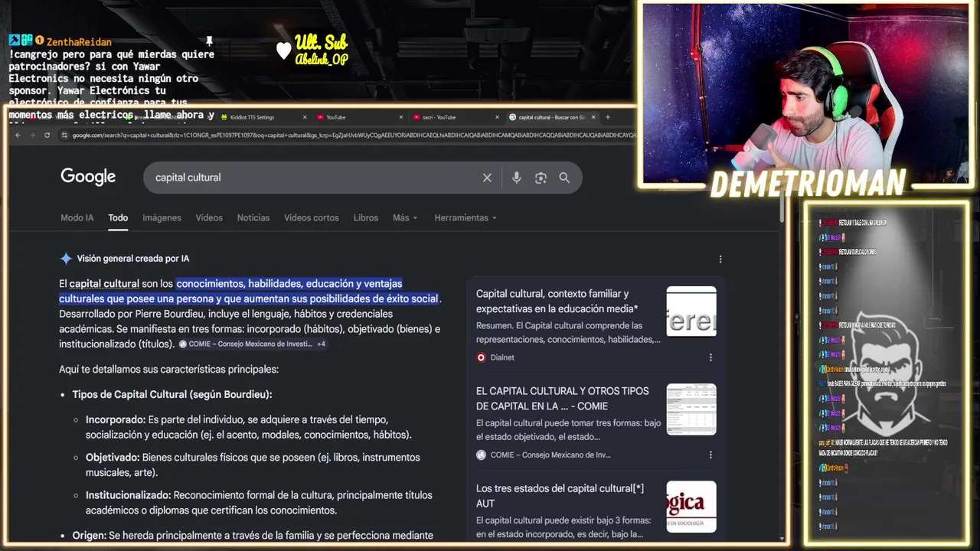Click the site info icon in the address bar
The height and width of the screenshot is (551, 980).
pos(64,135)
